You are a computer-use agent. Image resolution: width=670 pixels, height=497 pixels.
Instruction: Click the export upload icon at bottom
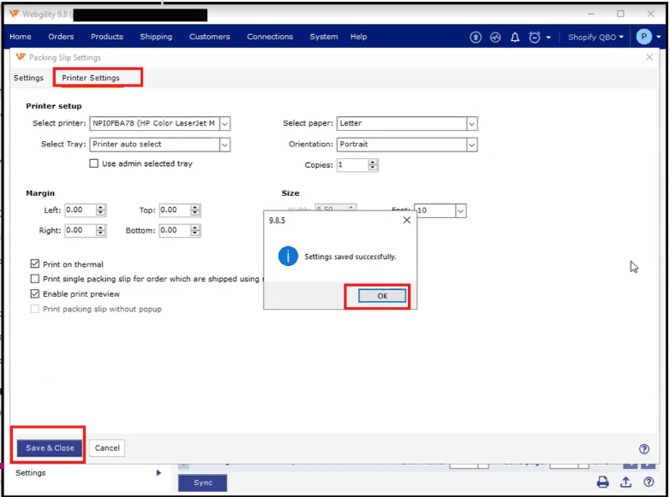[x=626, y=482]
